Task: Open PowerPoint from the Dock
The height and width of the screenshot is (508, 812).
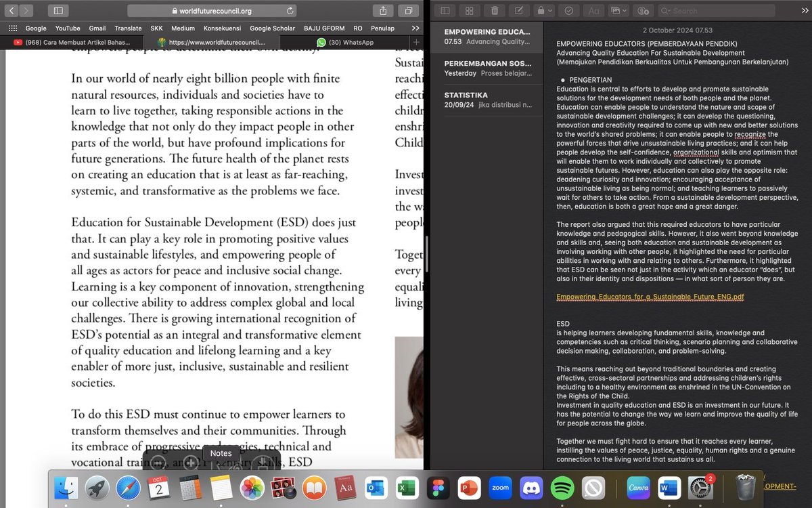Action: tap(469, 488)
